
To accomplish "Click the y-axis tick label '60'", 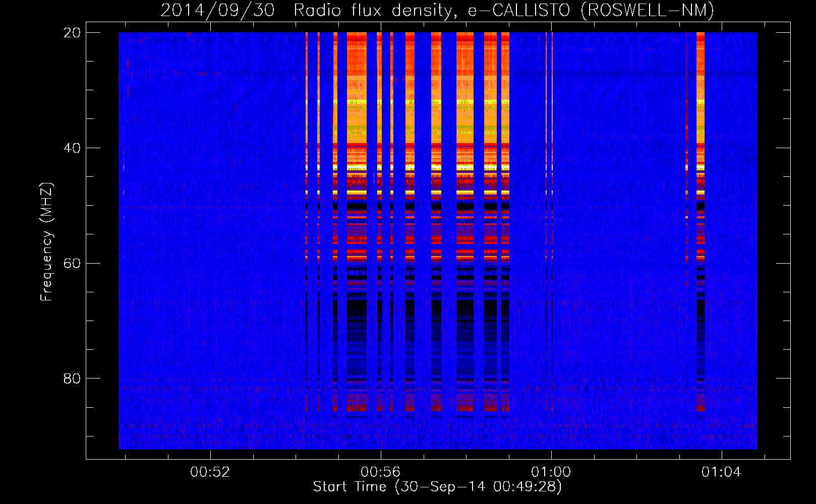I will point(72,263).
